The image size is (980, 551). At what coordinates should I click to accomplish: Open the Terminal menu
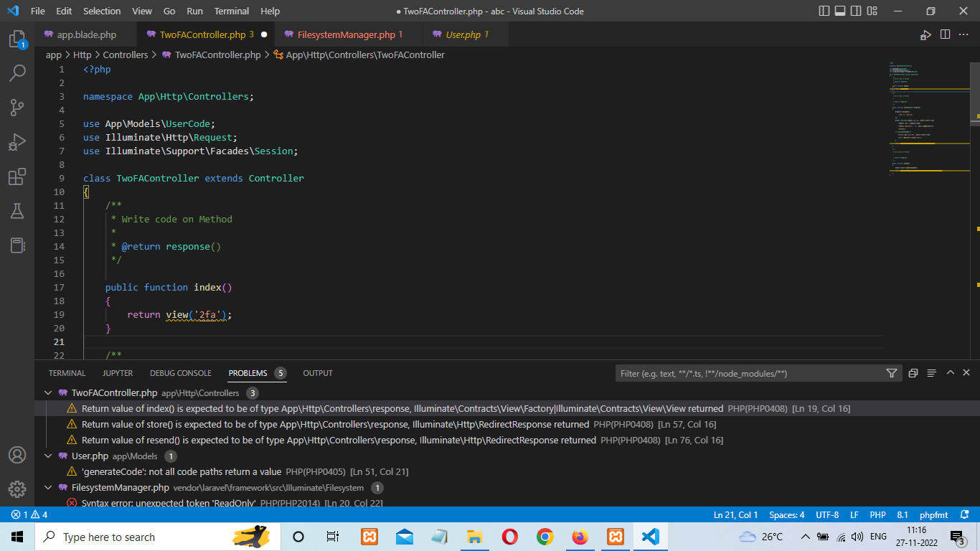click(232, 11)
